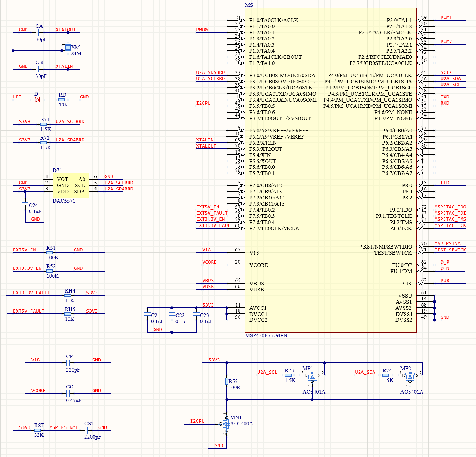The image size is (476, 457).
Task: Click MSP_RSTNMI net label at pin 76
Action: (449, 244)
